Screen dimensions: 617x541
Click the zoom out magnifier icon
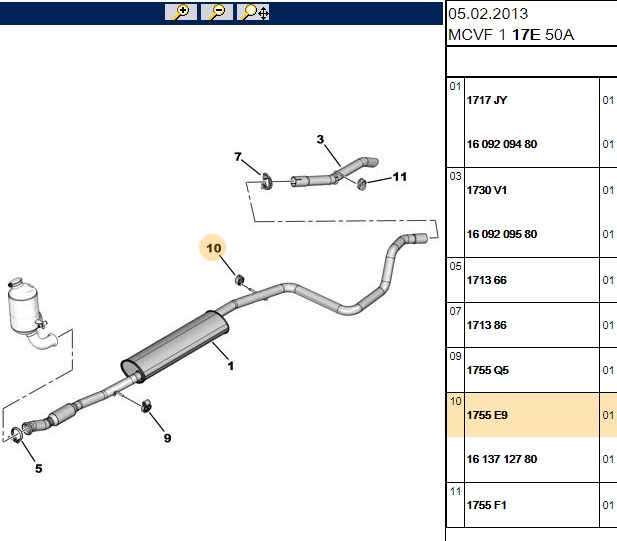(217, 12)
